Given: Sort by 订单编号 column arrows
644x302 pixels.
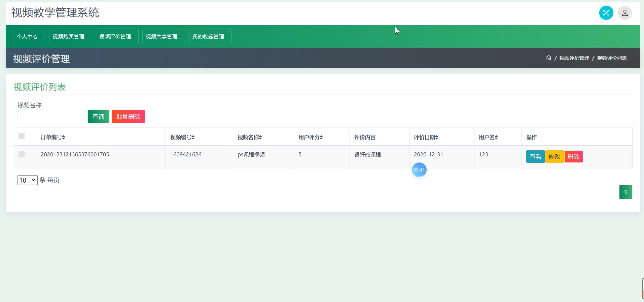Looking at the screenshot, I should [64, 138].
